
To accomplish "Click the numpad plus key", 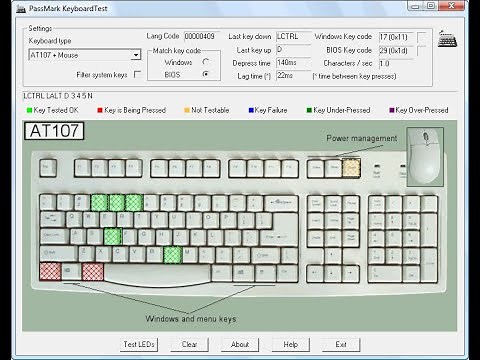I will tap(429, 230).
